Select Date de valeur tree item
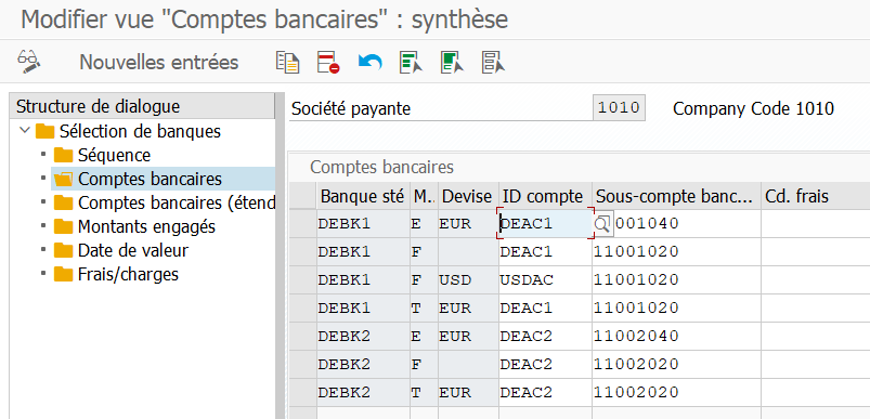This screenshot has height=420, width=870. pos(132,250)
